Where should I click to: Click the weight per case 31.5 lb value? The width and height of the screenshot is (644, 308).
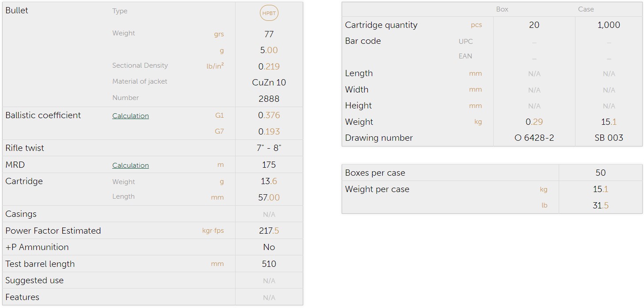600,205
